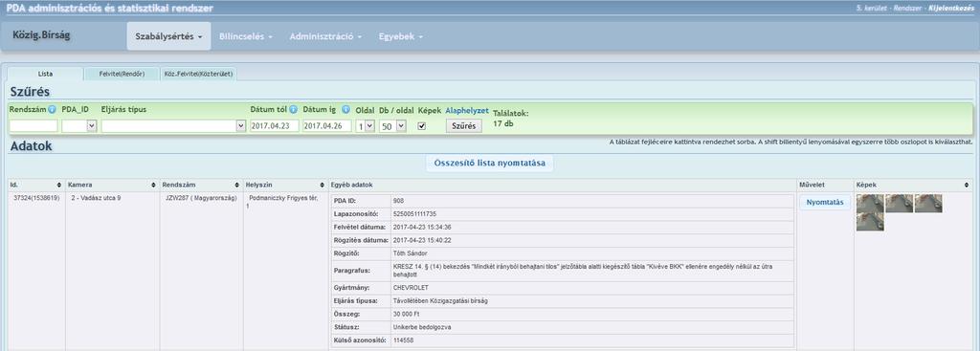980x351 pixels.
Task: Open the Eljárás típus dropdown
Action: (x=174, y=126)
